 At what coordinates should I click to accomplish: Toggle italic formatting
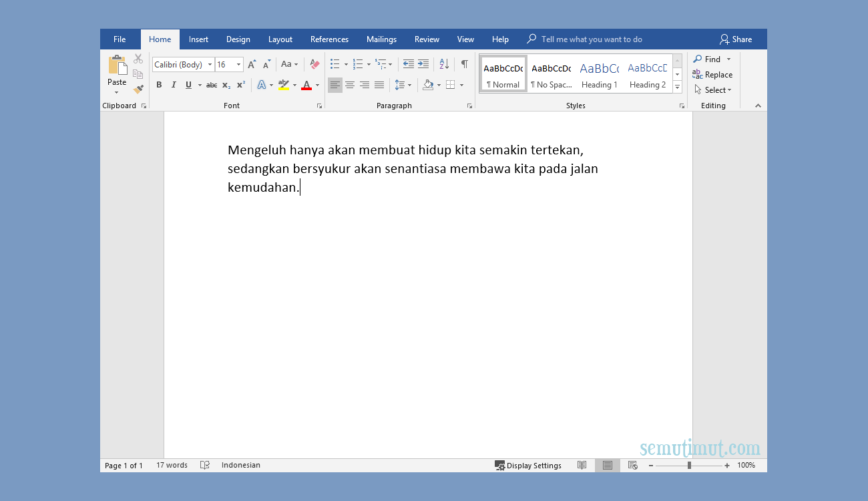coord(174,85)
